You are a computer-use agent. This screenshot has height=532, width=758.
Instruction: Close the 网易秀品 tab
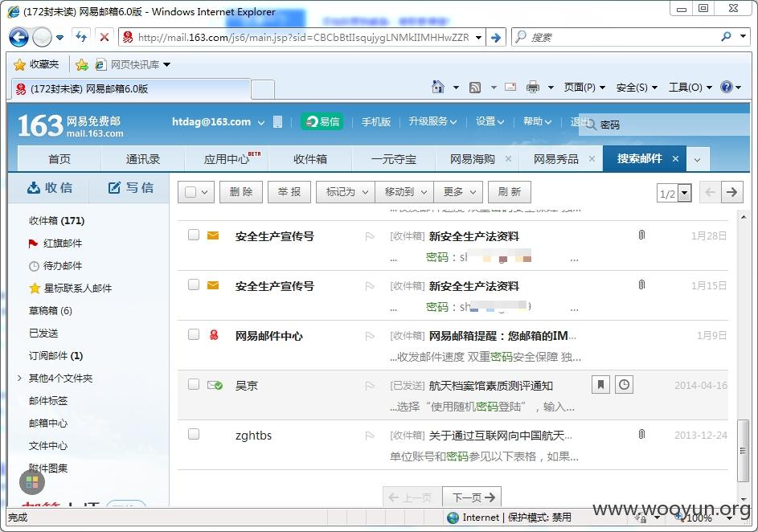[592, 158]
